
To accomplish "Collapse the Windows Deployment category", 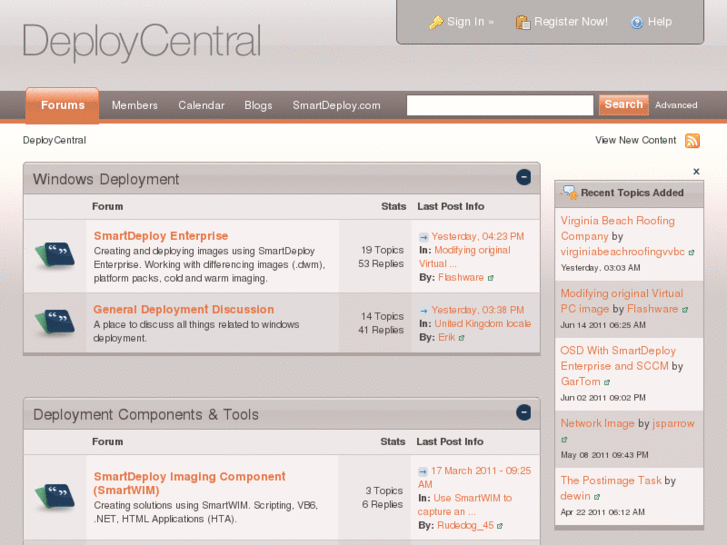I will pyautogui.click(x=523, y=177).
